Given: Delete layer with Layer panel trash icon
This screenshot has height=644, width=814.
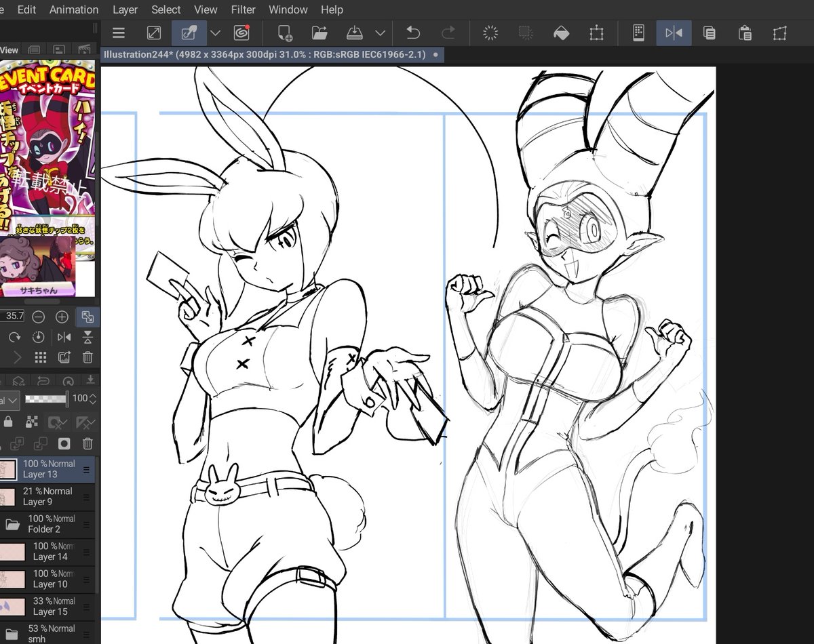Looking at the screenshot, I should tap(88, 444).
